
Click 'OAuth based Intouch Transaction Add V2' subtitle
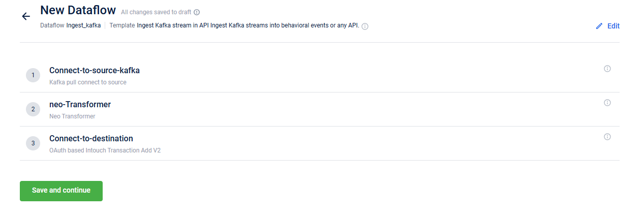(105, 150)
